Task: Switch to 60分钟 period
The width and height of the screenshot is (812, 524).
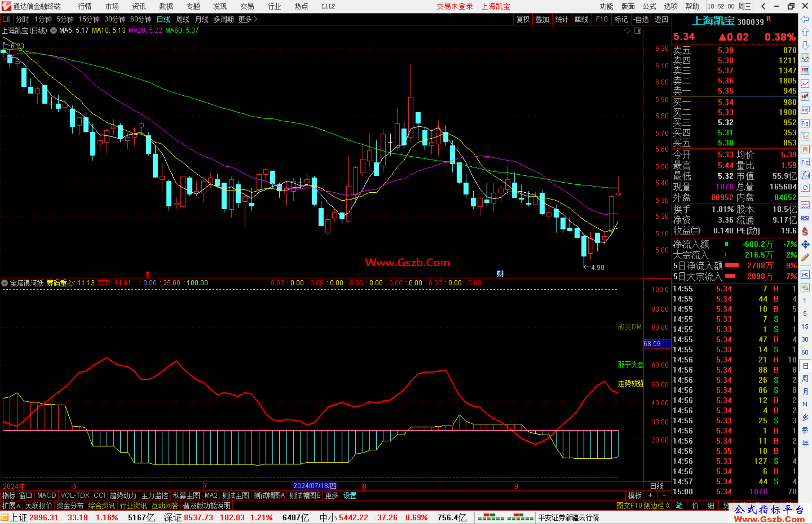Action: point(141,19)
